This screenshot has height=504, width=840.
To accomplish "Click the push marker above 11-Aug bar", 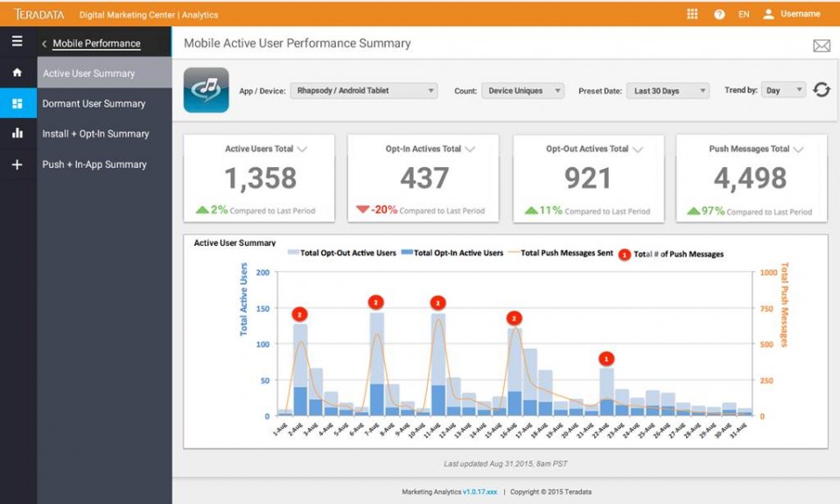I will (x=438, y=303).
